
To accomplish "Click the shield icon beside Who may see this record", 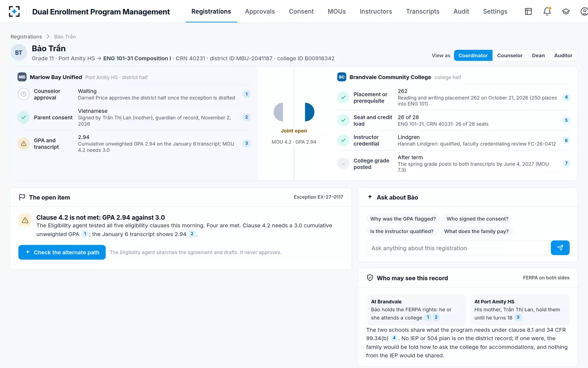I will coord(370,278).
